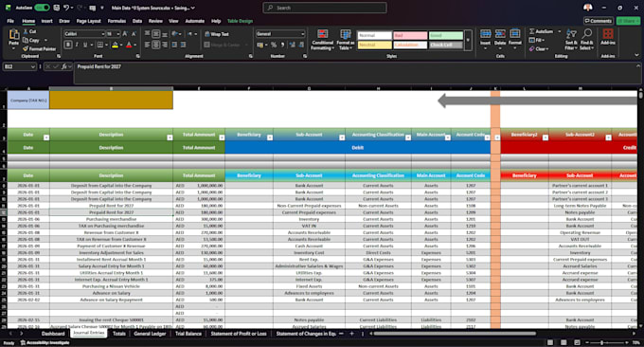Open the General number format dropdown
Screen dimensions: 644x347
coord(303,34)
